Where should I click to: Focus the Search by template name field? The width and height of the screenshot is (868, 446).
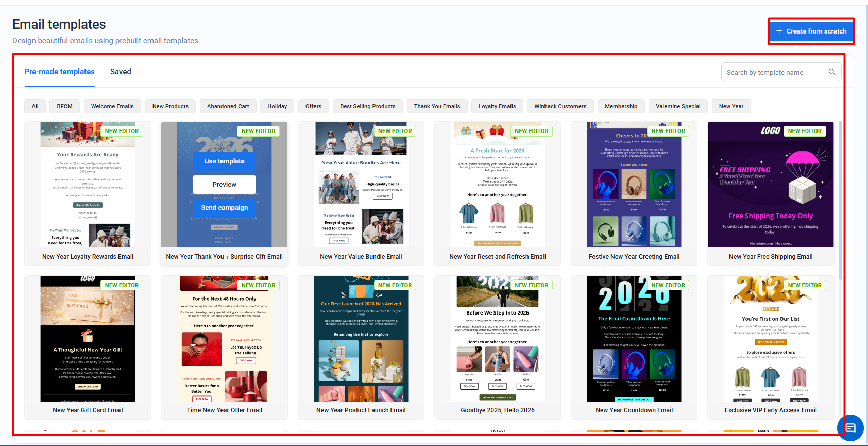point(773,72)
